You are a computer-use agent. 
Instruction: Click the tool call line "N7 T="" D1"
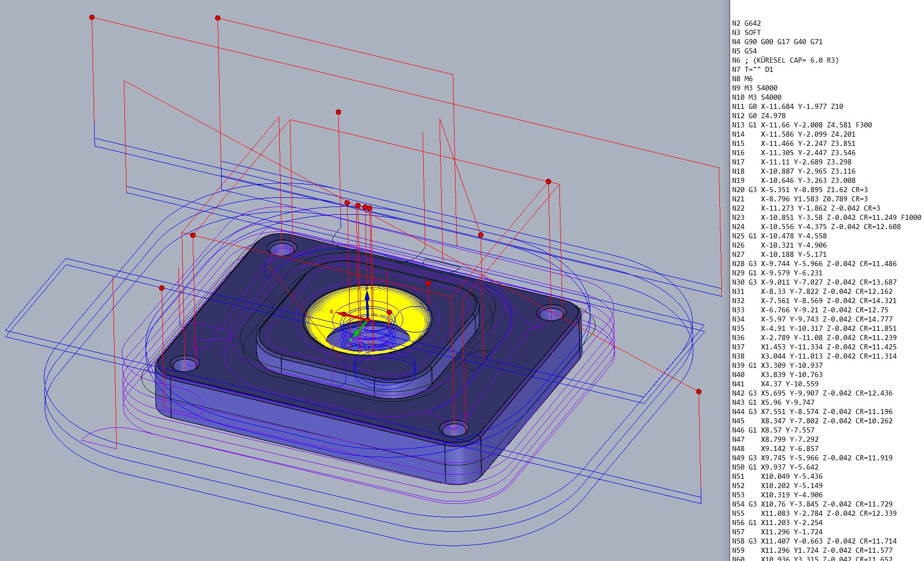pyautogui.click(x=753, y=69)
